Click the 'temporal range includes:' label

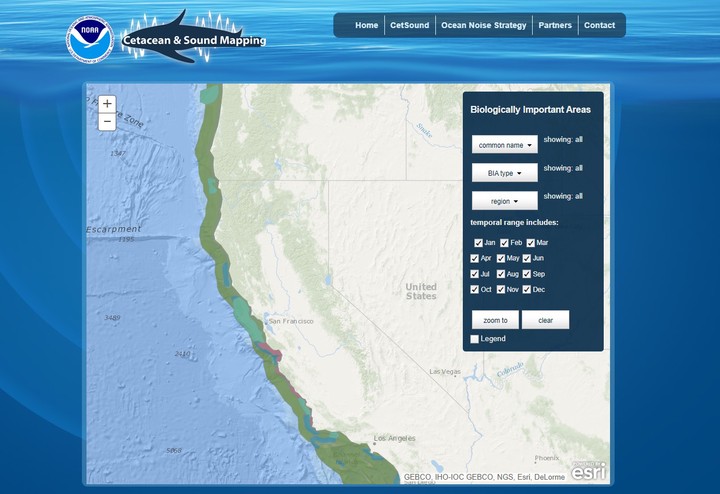click(x=514, y=223)
